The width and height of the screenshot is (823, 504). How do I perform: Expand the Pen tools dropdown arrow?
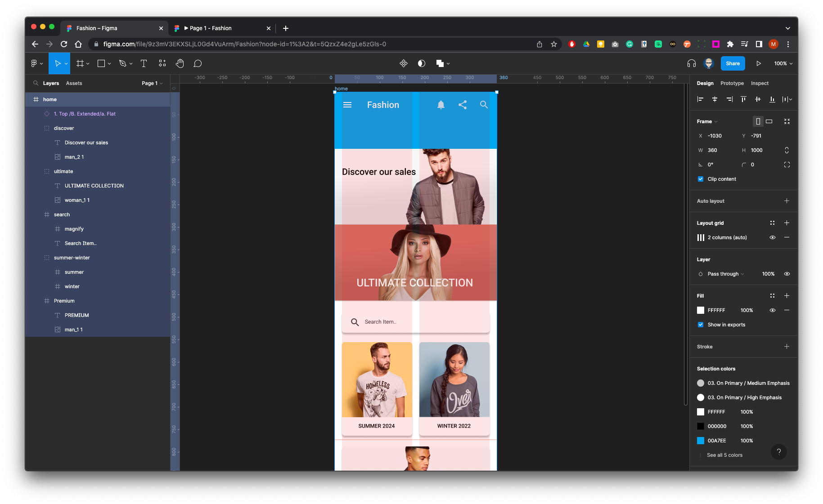point(131,64)
